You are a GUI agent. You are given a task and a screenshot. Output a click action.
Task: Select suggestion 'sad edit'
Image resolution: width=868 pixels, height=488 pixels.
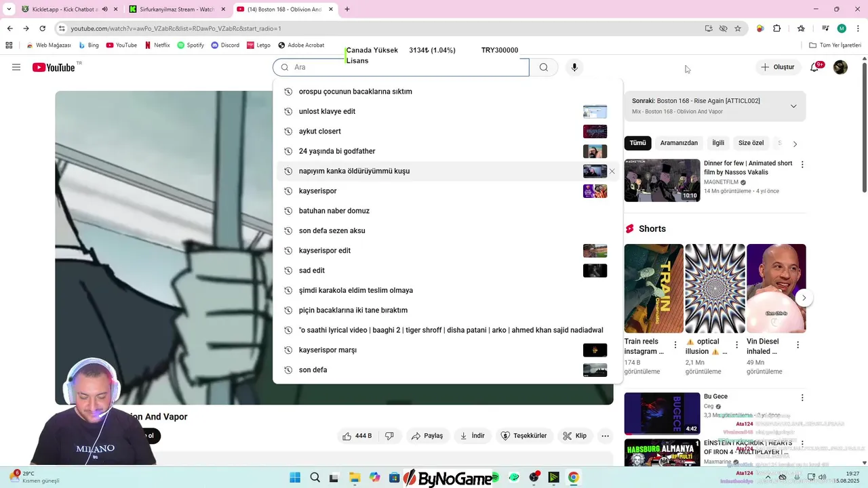448,270
